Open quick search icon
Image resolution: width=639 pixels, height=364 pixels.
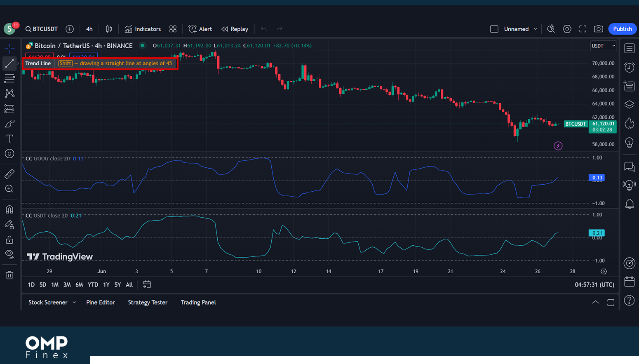point(551,29)
